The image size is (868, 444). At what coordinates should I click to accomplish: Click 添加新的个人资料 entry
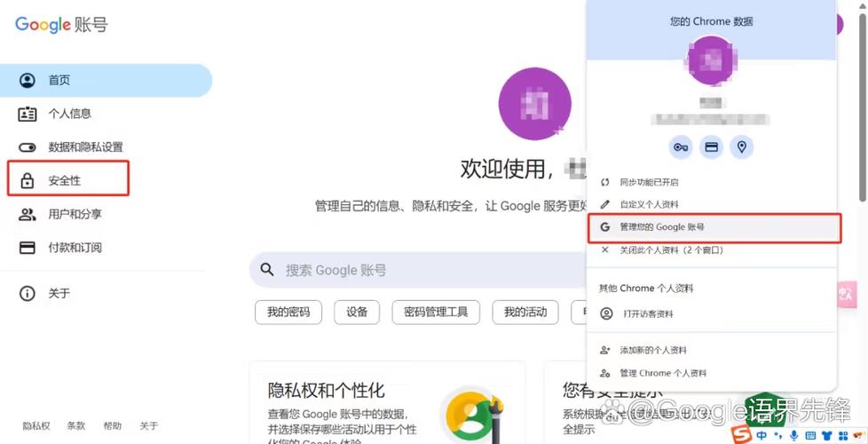(711, 351)
